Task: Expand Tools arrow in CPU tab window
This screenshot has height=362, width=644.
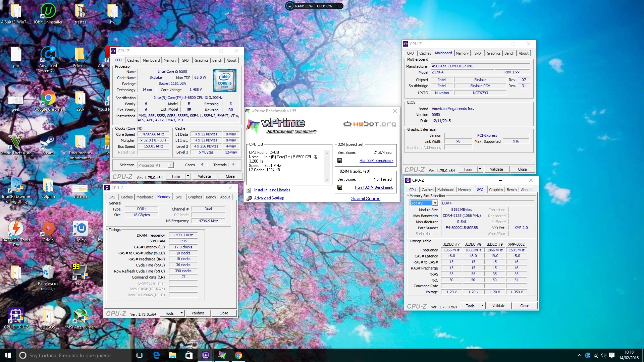Action: click(x=188, y=176)
